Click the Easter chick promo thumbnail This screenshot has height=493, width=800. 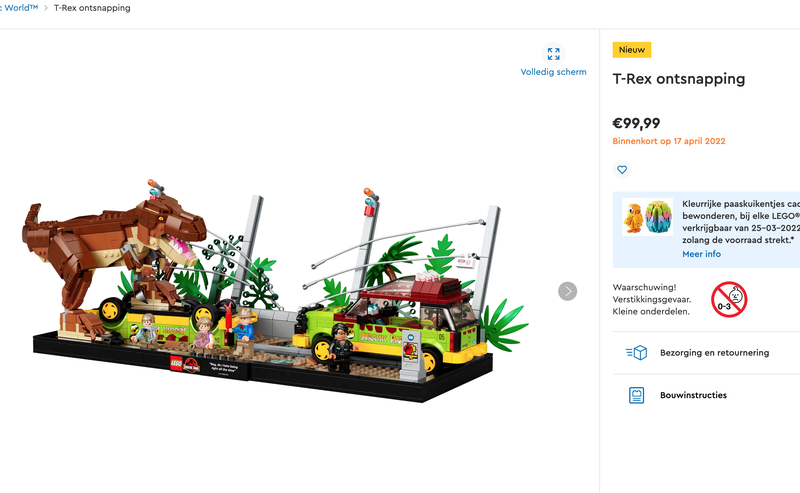(633, 217)
